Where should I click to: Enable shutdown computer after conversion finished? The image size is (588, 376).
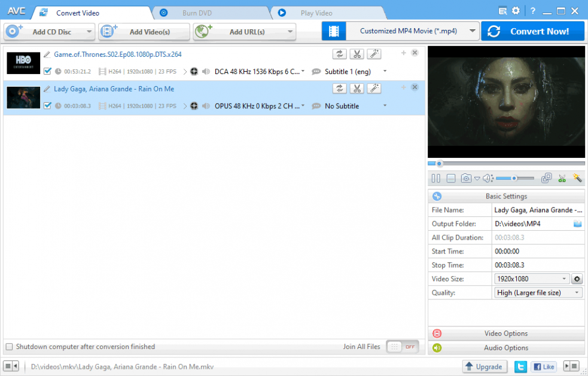point(9,347)
